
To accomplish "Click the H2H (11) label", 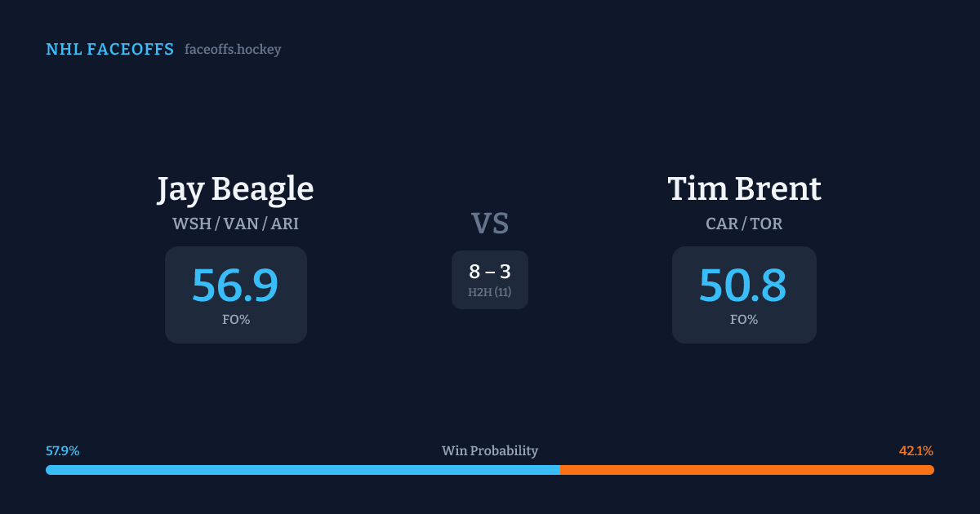I will [x=490, y=292].
